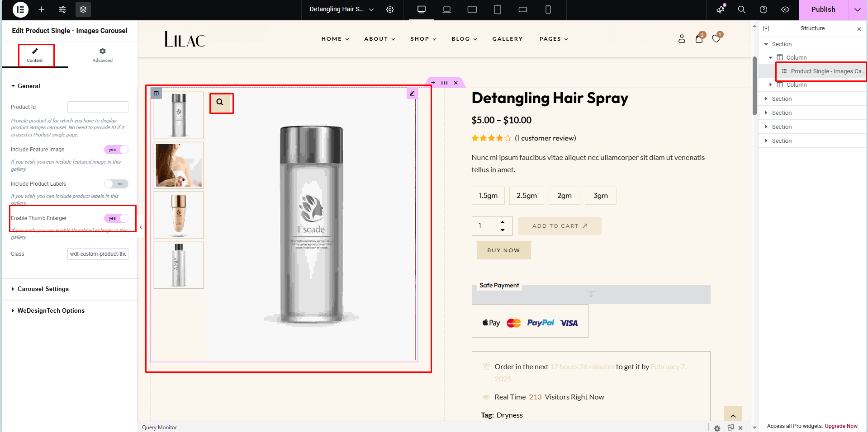Open page settings gear in top bar

point(390,9)
